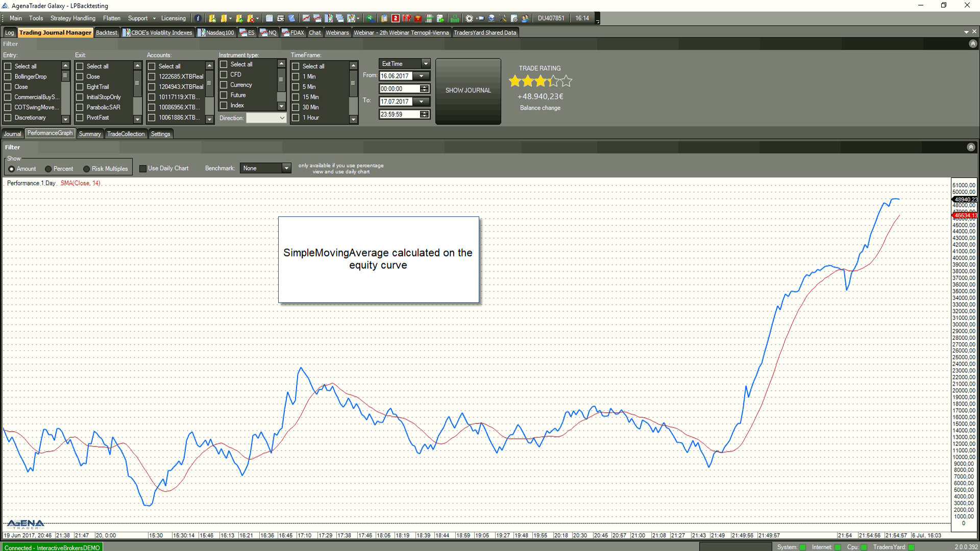Click the ES instrument tab

coord(249,32)
